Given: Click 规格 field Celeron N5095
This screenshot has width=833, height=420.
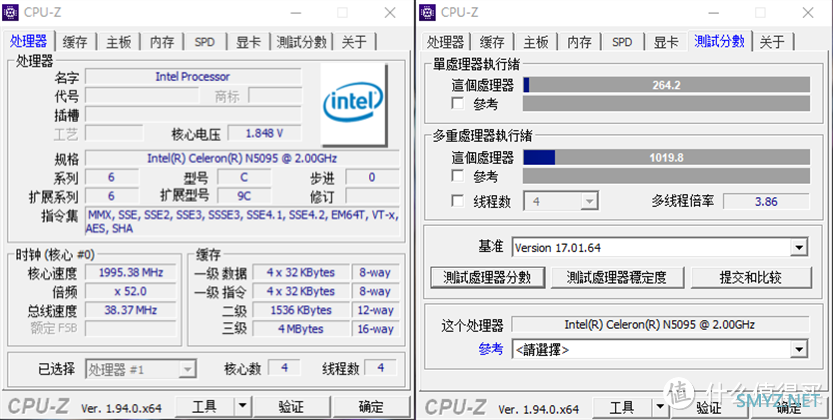Looking at the screenshot, I should (x=242, y=158).
